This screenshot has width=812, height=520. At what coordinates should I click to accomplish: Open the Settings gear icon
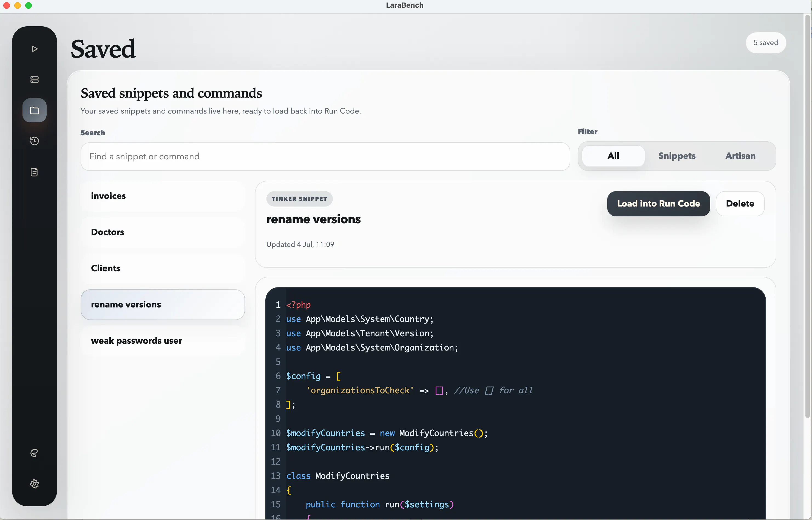pyautogui.click(x=35, y=484)
